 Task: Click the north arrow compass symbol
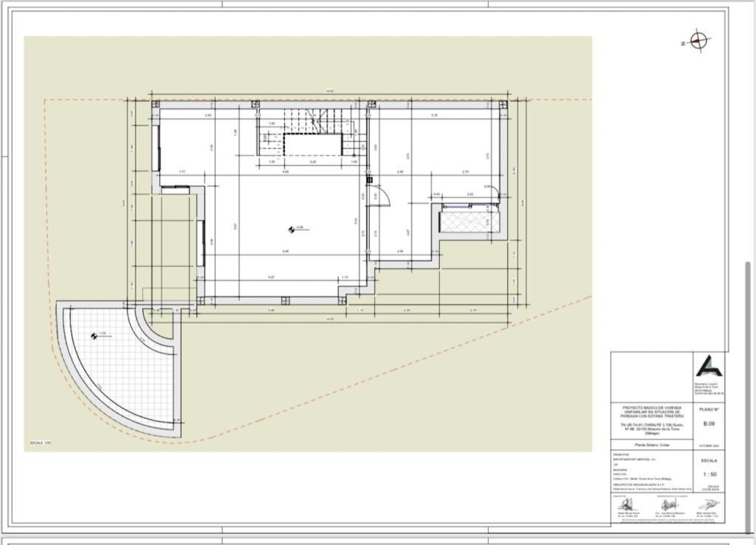tap(698, 42)
